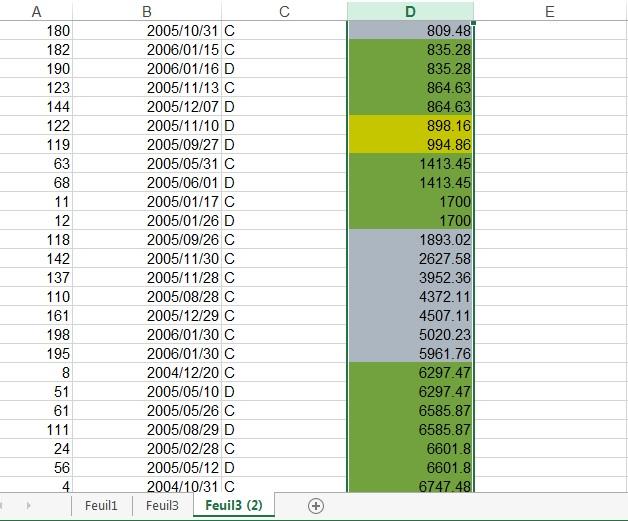The height and width of the screenshot is (521, 628).
Task: Click date cell 2004/10/31
Action: pos(147,486)
